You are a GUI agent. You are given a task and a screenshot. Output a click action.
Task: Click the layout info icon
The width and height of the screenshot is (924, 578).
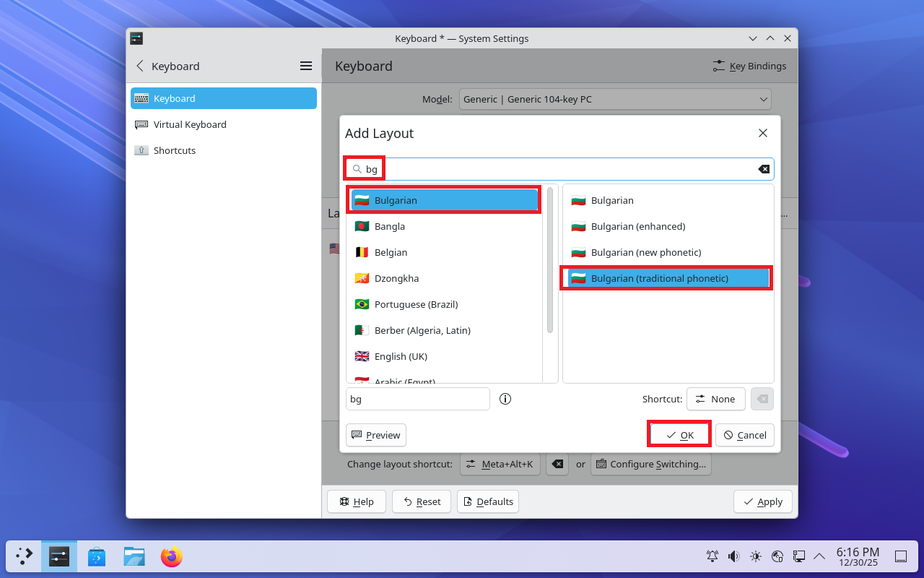coord(505,399)
